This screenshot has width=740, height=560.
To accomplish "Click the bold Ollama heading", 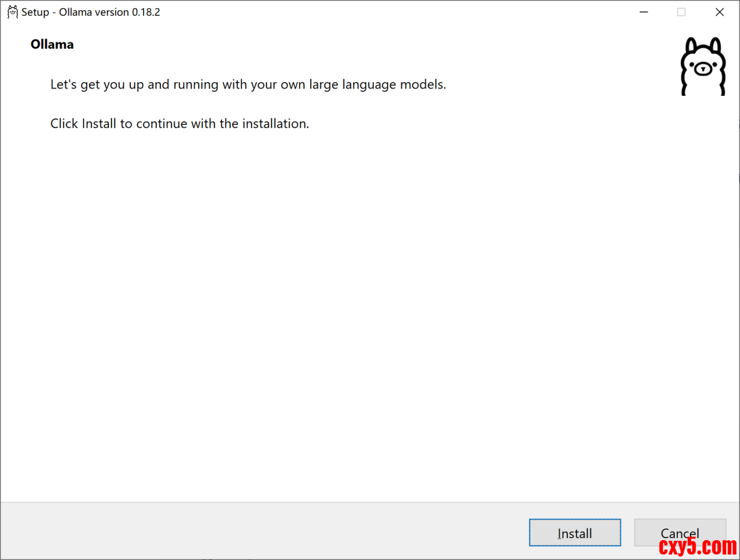I will coord(52,45).
